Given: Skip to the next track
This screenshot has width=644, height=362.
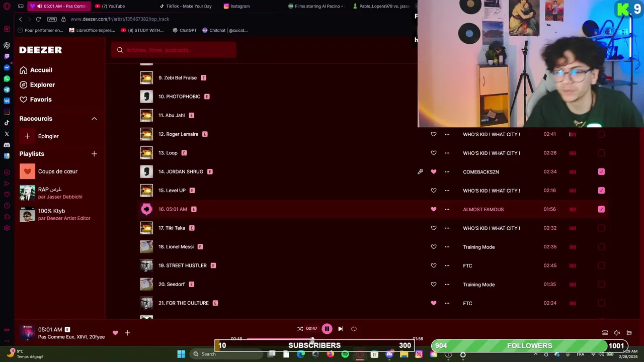Looking at the screenshot, I should click(x=340, y=329).
